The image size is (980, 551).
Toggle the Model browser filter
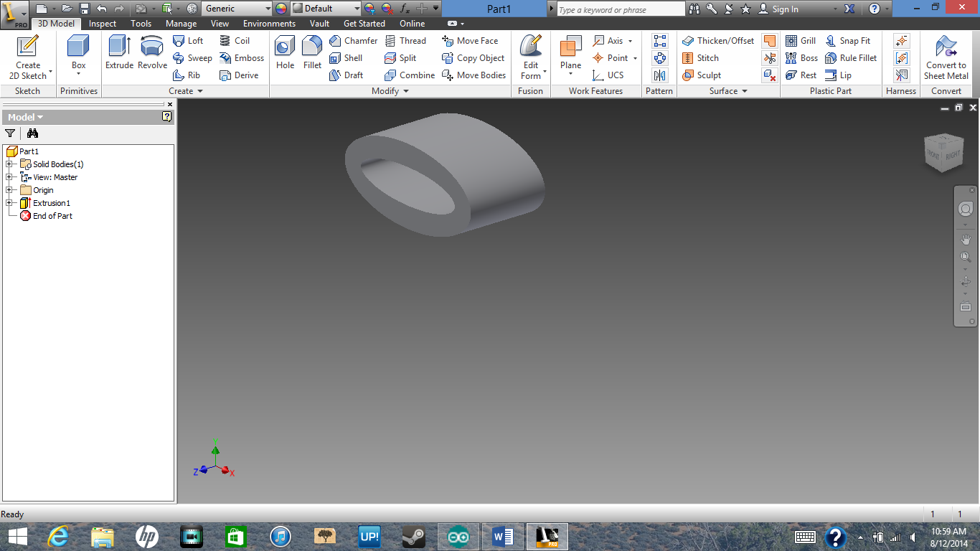(10, 133)
